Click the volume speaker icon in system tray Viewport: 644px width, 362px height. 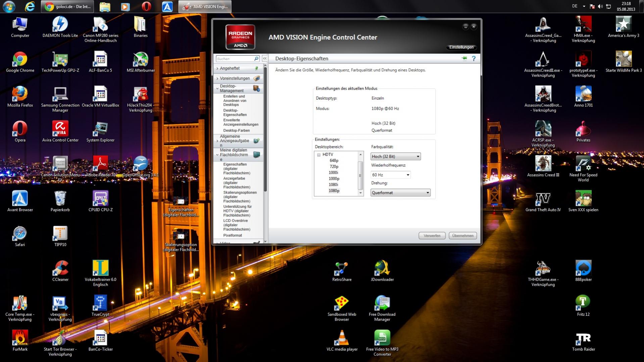point(600,6)
